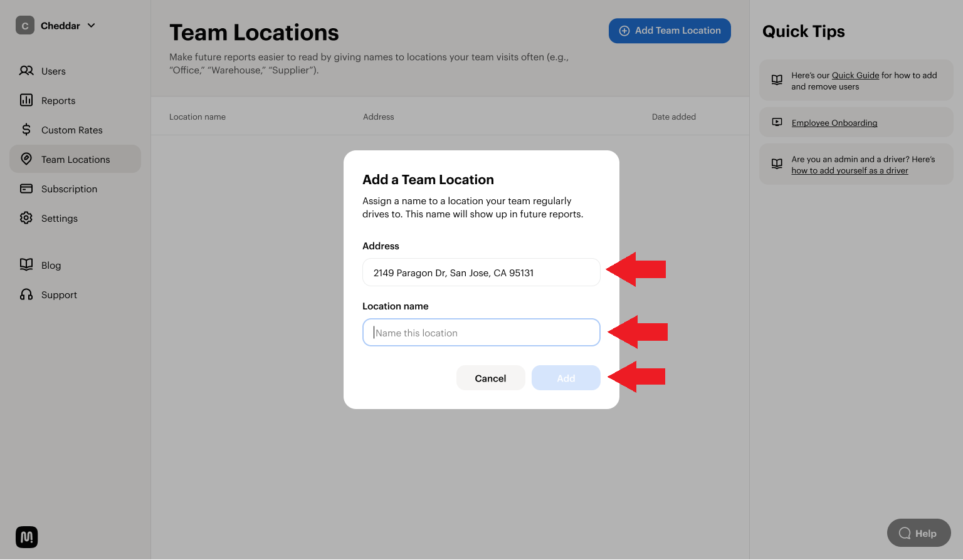963x560 pixels.
Task: Click the Location name column header
Action: click(197, 117)
